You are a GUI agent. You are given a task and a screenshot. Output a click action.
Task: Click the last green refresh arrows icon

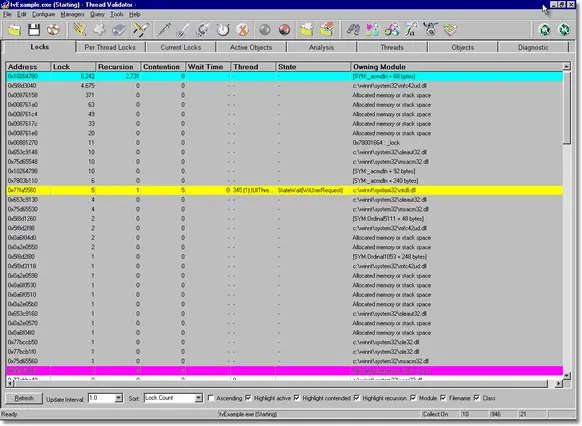point(564,30)
